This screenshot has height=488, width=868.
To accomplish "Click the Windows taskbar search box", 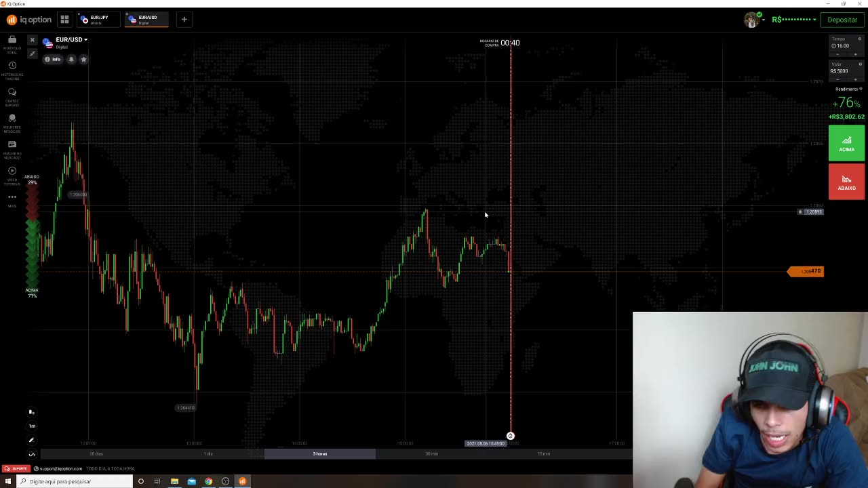I will pos(75,481).
